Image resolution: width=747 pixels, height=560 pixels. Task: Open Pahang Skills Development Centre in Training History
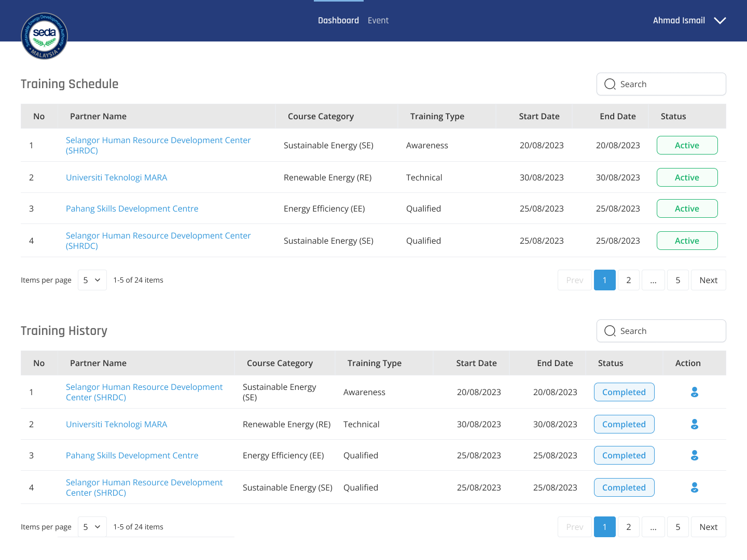click(132, 455)
